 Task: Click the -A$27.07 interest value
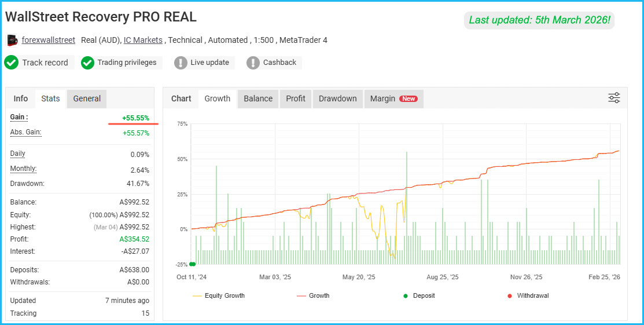point(134,251)
